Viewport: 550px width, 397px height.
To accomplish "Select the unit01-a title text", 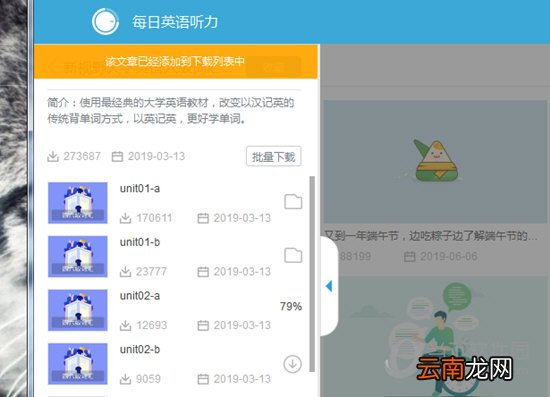I will click(x=140, y=189).
